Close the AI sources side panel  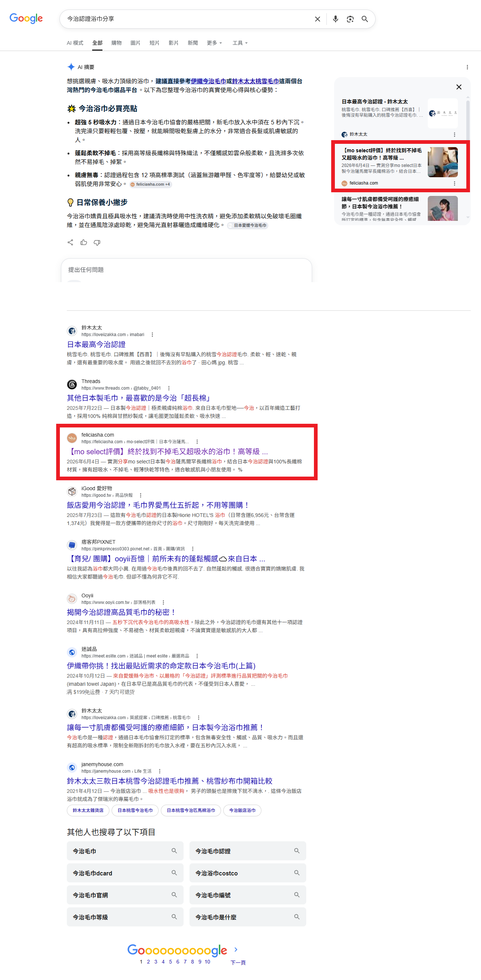tap(459, 87)
